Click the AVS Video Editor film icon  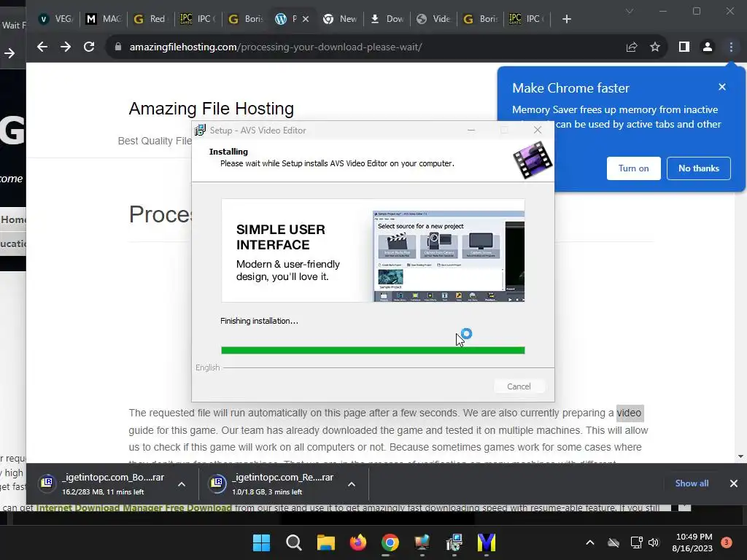click(533, 161)
